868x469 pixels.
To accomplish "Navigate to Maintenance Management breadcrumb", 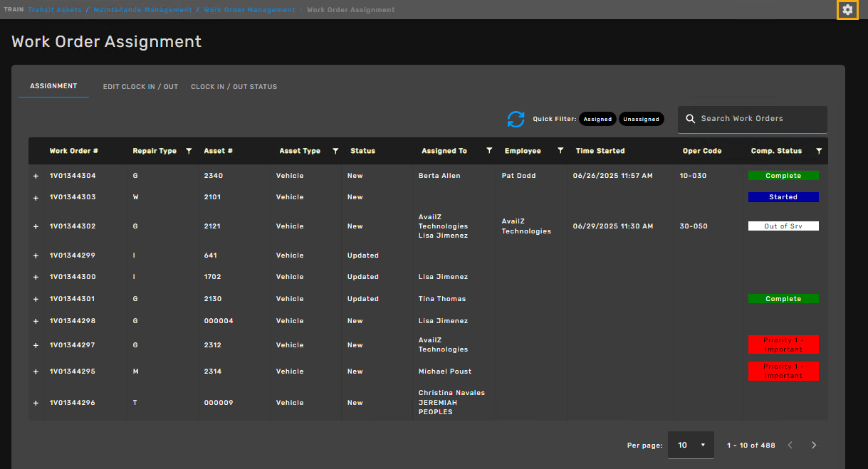I will (142, 10).
